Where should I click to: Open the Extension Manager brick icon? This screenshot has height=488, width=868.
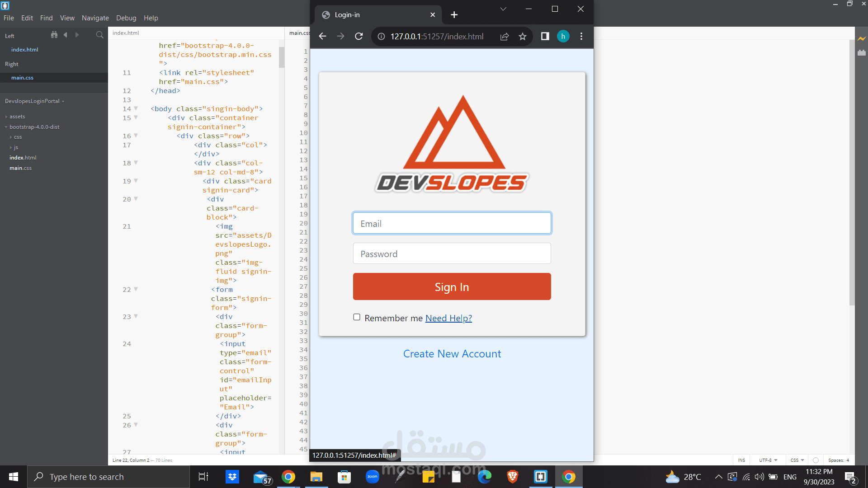click(861, 53)
